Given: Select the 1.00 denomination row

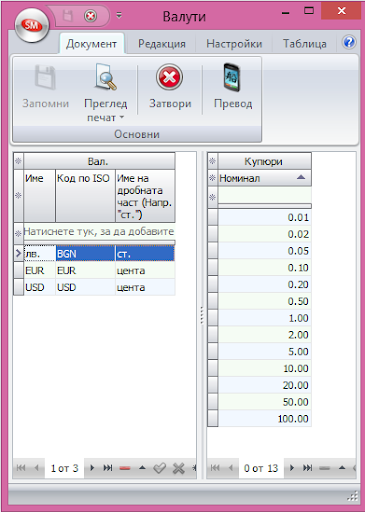Looking at the screenshot, I should tap(264, 318).
